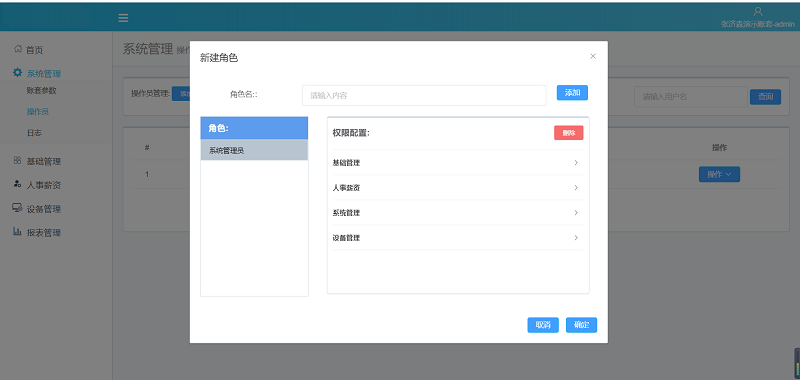Expand the 人事薪资 permission chevron

pos(576,188)
